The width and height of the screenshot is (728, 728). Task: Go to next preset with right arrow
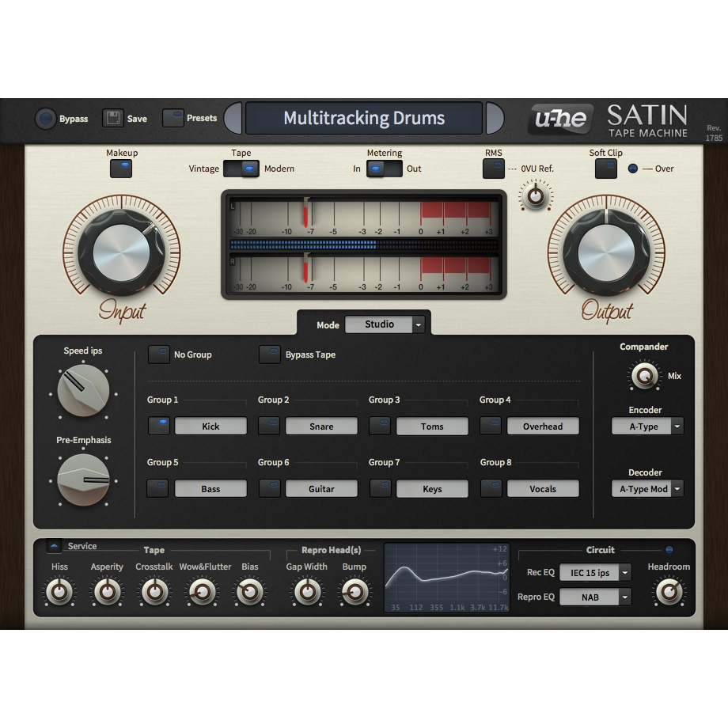[495, 118]
